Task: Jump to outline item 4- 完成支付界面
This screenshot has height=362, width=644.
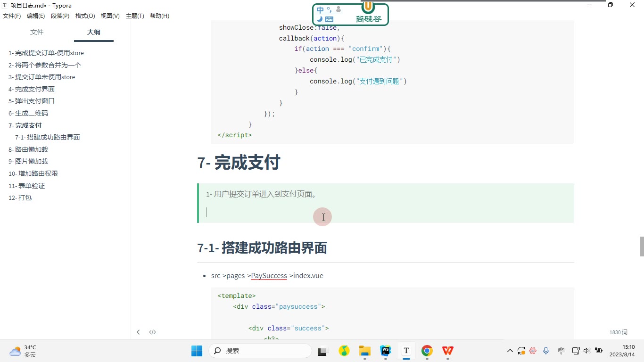Action: pos(32,89)
